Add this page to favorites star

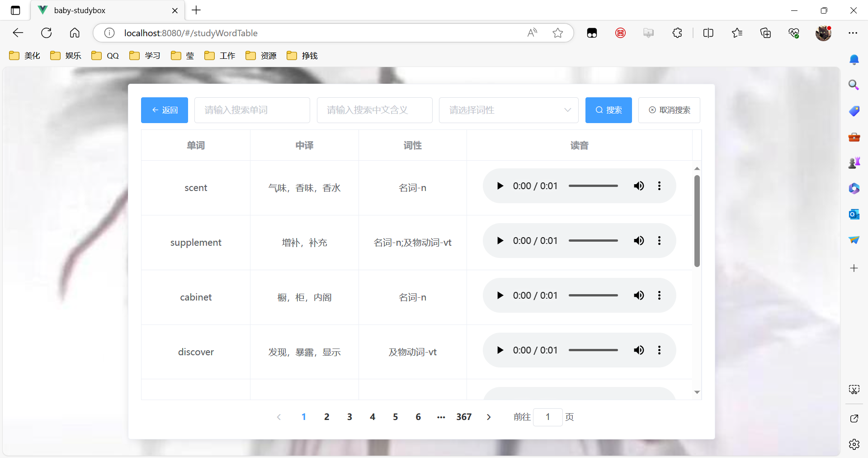coord(558,33)
